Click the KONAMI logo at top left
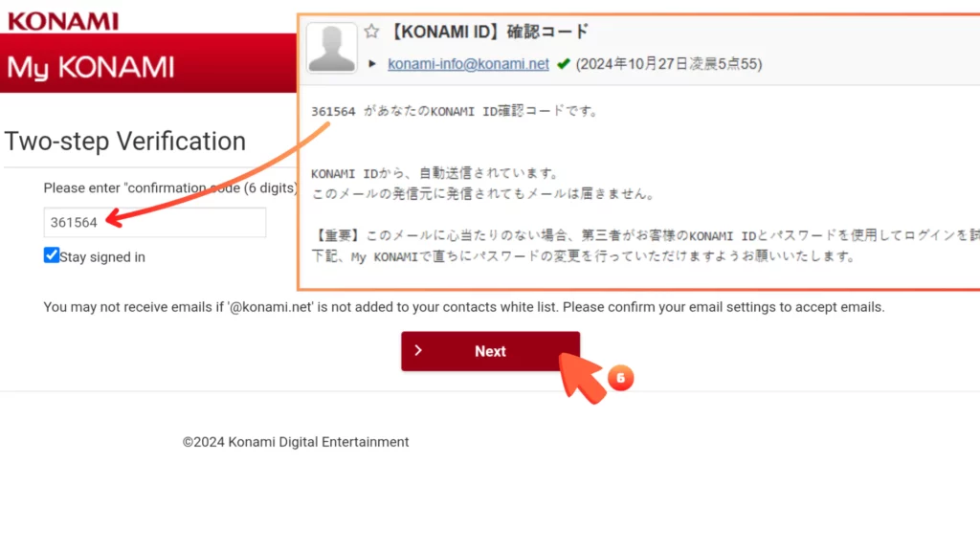 click(x=63, y=20)
